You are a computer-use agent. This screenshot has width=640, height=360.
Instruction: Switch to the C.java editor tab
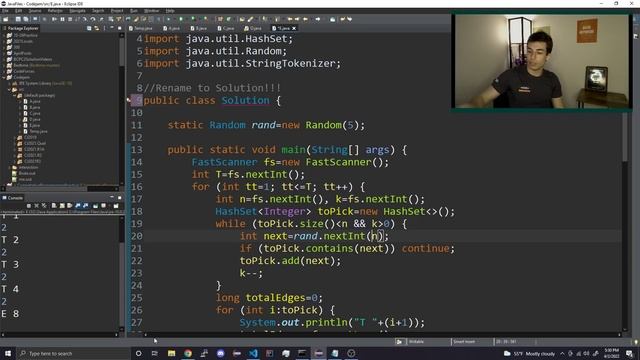coord(226,28)
